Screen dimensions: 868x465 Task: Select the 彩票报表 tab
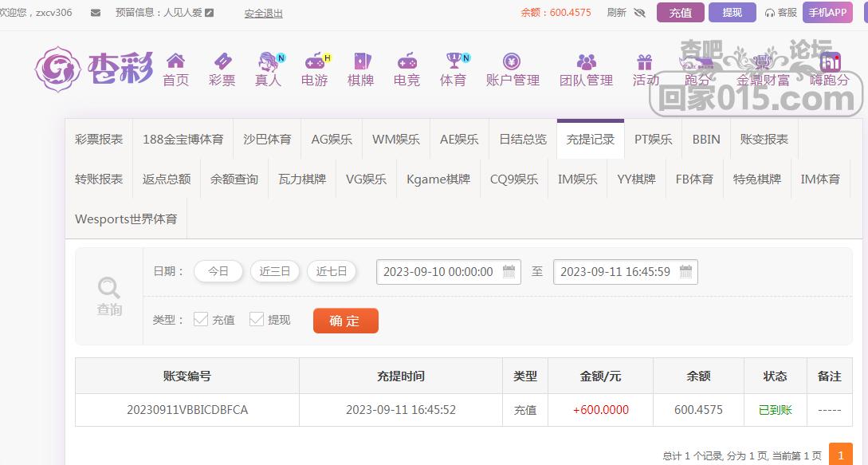(x=99, y=139)
